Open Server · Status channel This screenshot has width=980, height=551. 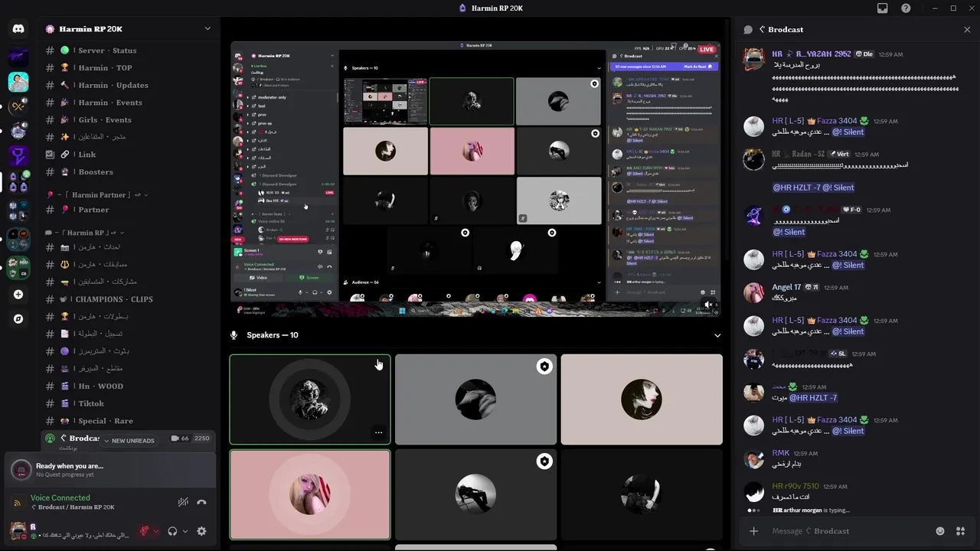tap(127, 51)
